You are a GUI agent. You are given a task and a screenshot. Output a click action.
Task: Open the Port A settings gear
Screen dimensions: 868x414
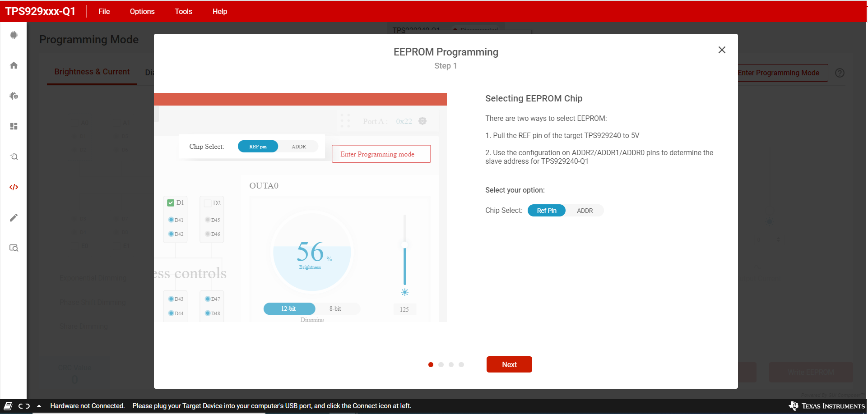422,121
